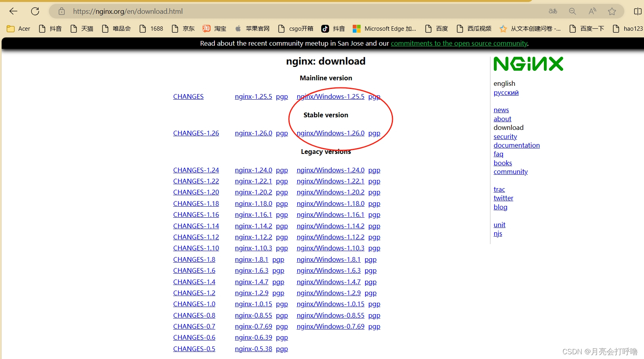Open documentation in the sidebar
This screenshot has width=644, height=359.
click(516, 145)
